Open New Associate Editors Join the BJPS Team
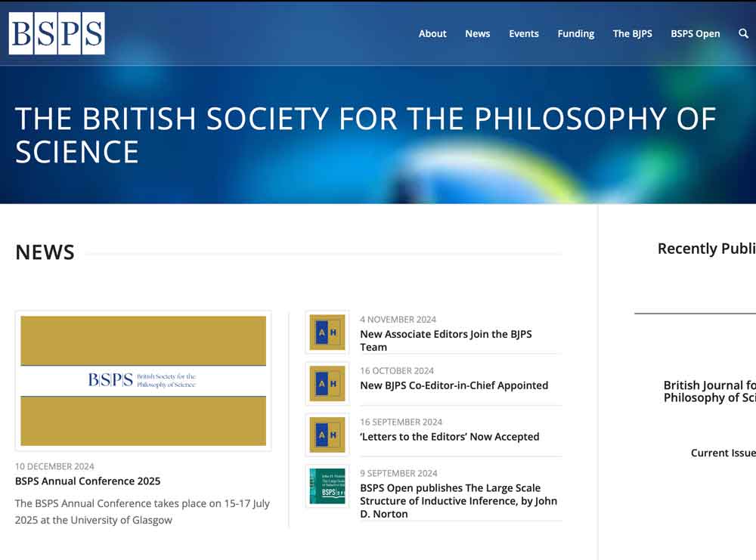756x560 pixels. (446, 340)
